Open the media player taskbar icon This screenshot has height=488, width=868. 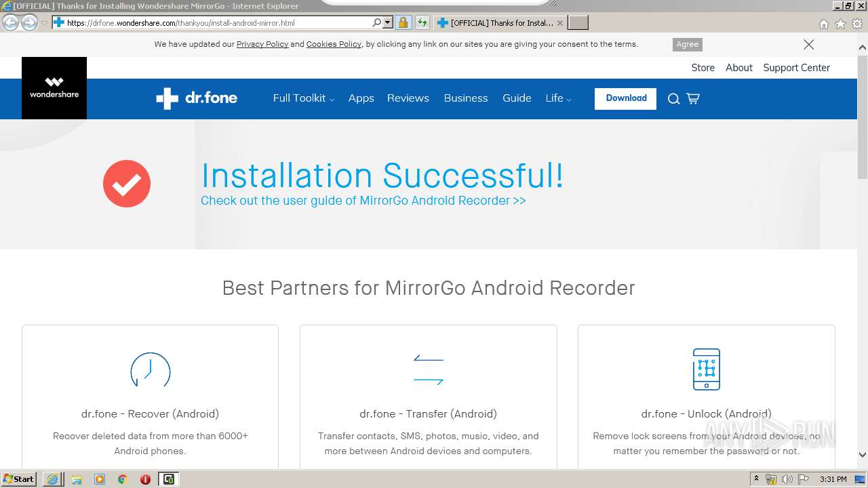click(x=100, y=479)
